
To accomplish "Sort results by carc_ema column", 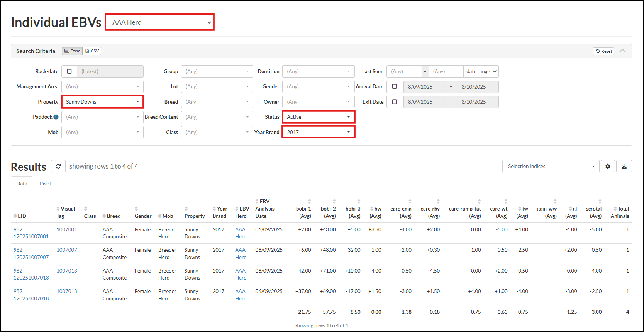I will (x=410, y=201).
